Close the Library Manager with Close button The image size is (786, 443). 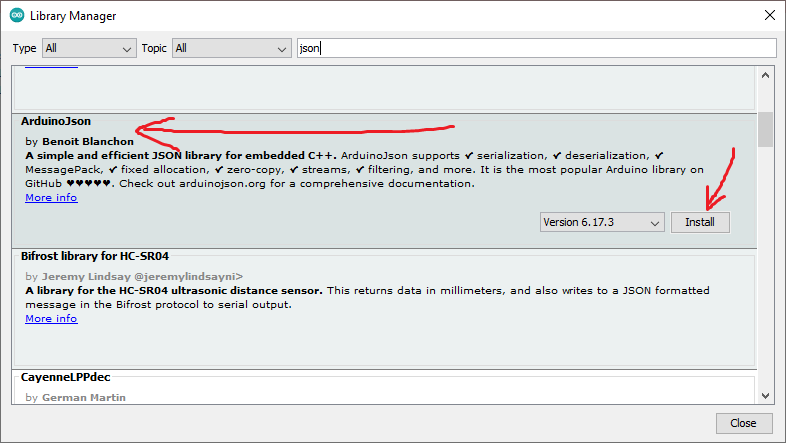[743, 423]
